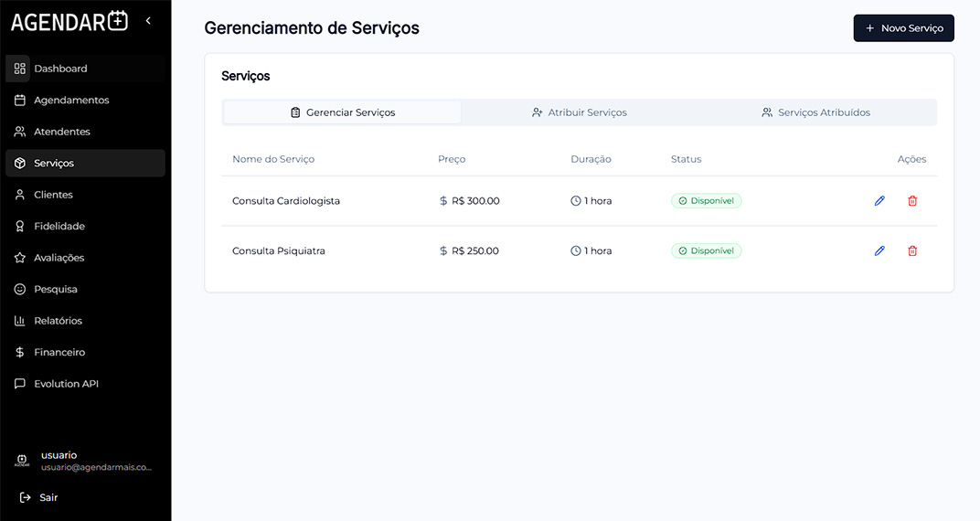980x521 pixels.
Task: Click the Fidelidade award icon
Action: [20, 226]
